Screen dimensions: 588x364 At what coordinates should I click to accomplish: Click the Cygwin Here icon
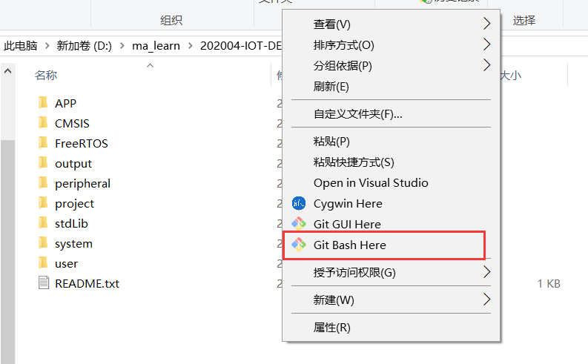pos(299,203)
